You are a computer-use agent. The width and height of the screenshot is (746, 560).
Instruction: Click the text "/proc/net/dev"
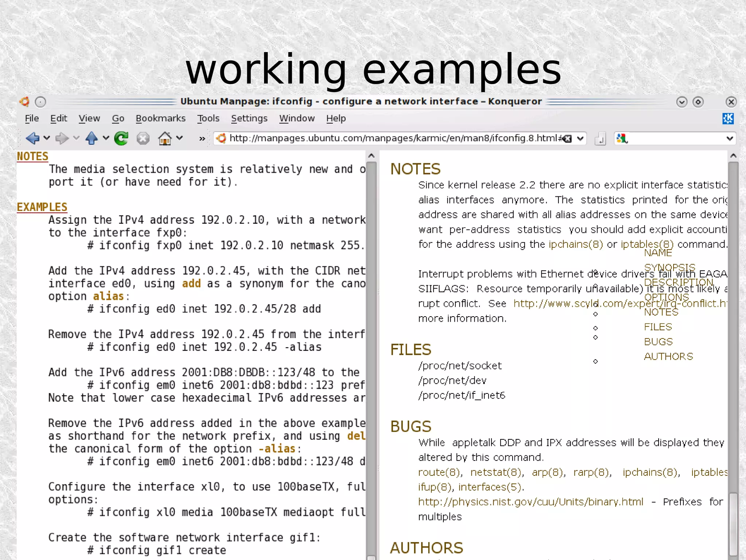(452, 380)
